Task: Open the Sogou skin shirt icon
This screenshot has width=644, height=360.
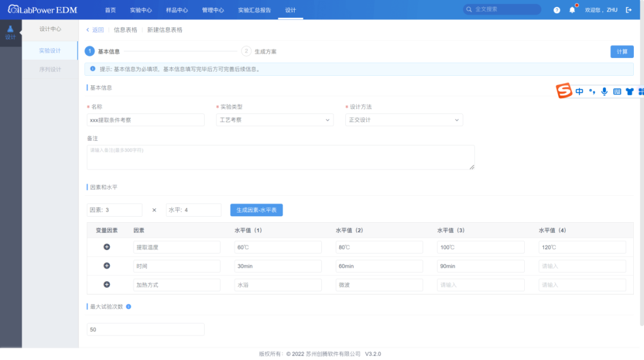Action: (x=630, y=91)
